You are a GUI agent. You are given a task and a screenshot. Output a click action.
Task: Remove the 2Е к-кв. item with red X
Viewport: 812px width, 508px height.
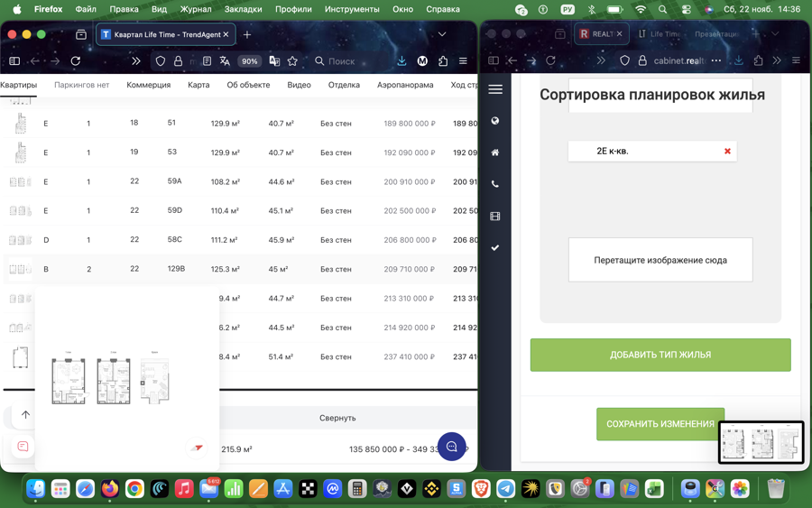tap(727, 152)
